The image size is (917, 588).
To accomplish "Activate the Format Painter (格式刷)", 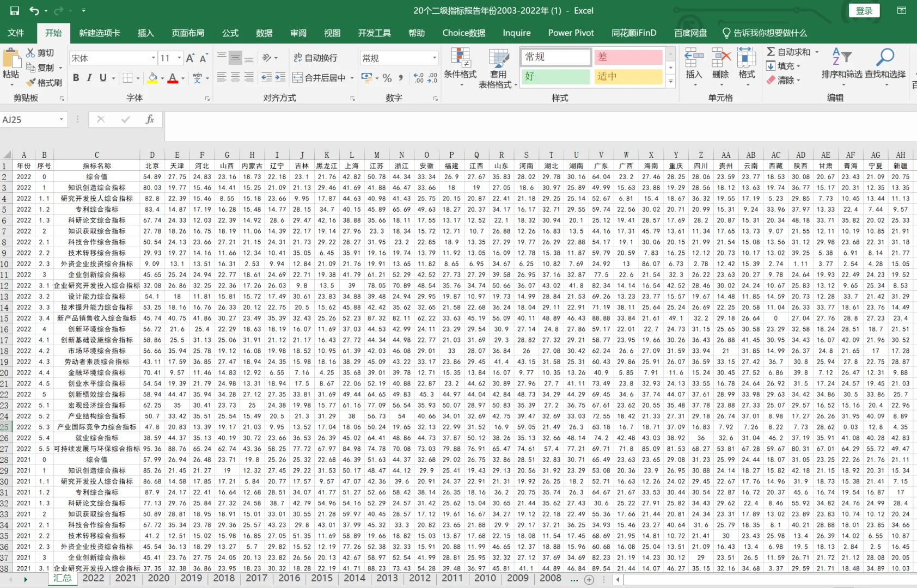I will click(x=44, y=83).
